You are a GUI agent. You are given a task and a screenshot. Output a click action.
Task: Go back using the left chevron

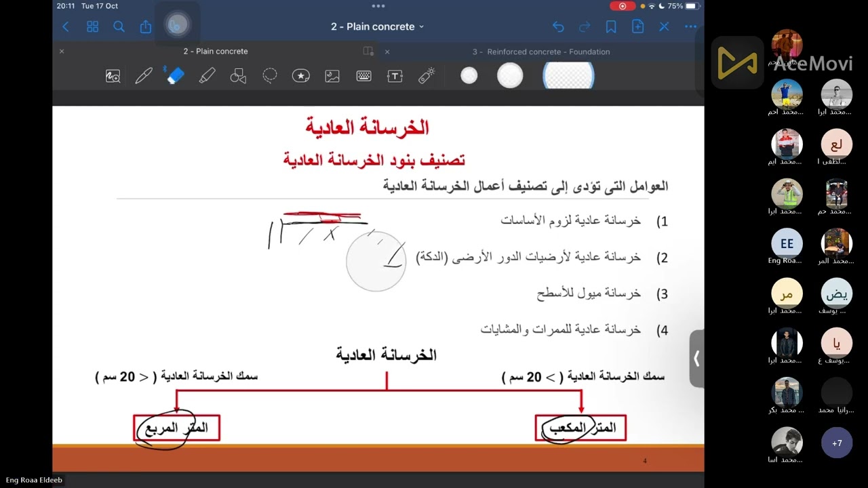click(66, 27)
